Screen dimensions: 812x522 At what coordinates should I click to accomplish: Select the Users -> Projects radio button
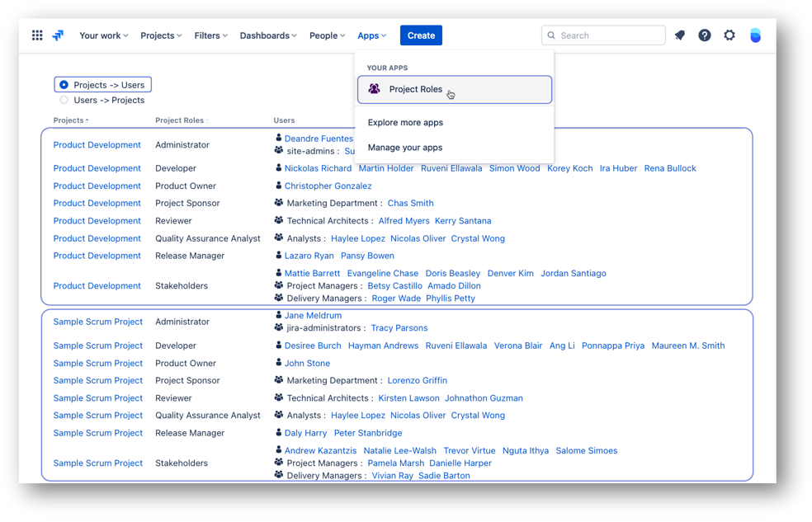point(64,100)
